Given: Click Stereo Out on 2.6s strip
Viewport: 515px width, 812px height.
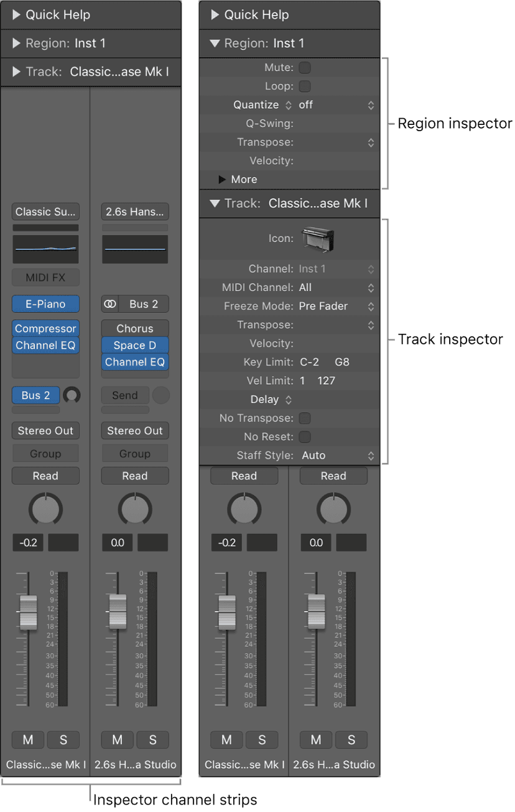Looking at the screenshot, I should tap(135, 430).
